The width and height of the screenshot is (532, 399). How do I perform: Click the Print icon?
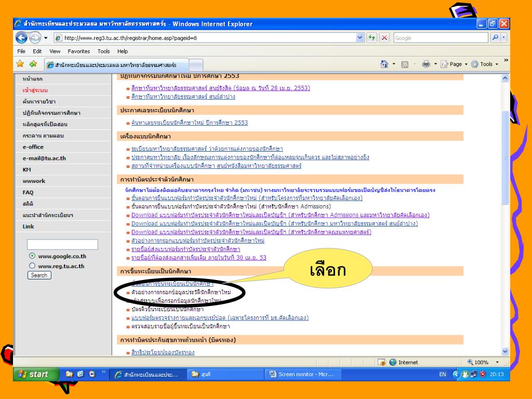(426, 64)
